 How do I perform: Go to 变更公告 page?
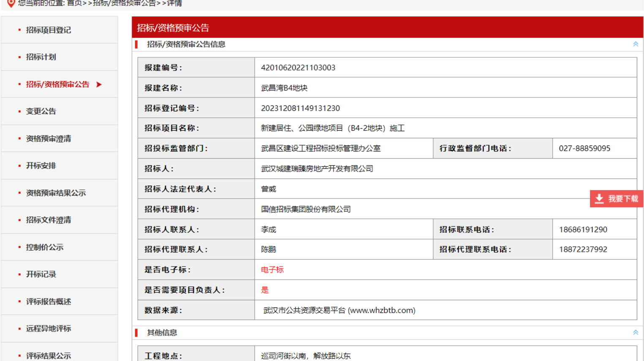(x=41, y=111)
